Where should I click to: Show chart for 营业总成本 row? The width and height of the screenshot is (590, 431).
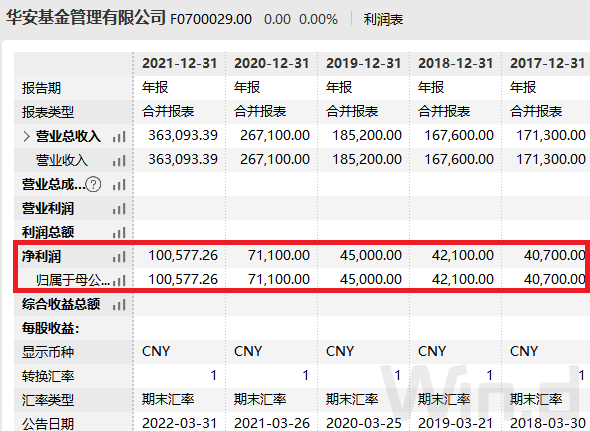tap(119, 185)
